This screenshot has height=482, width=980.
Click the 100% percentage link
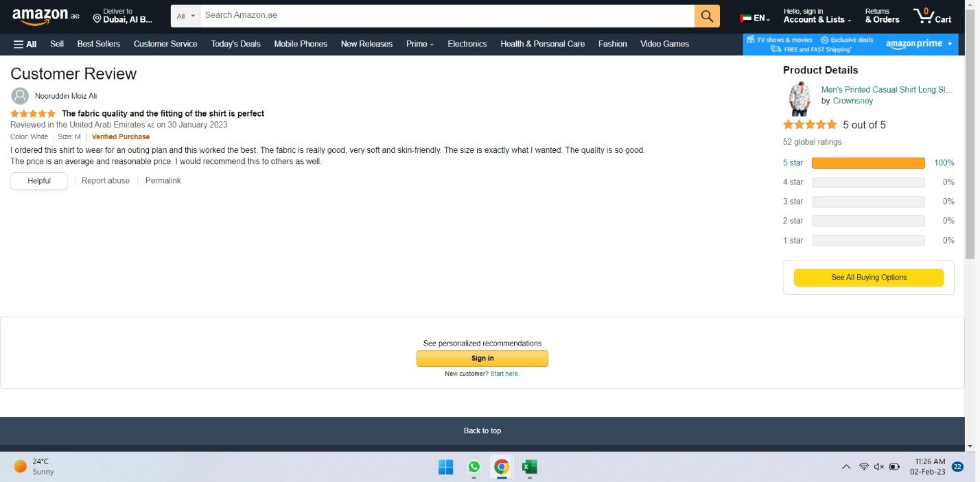[x=944, y=163]
